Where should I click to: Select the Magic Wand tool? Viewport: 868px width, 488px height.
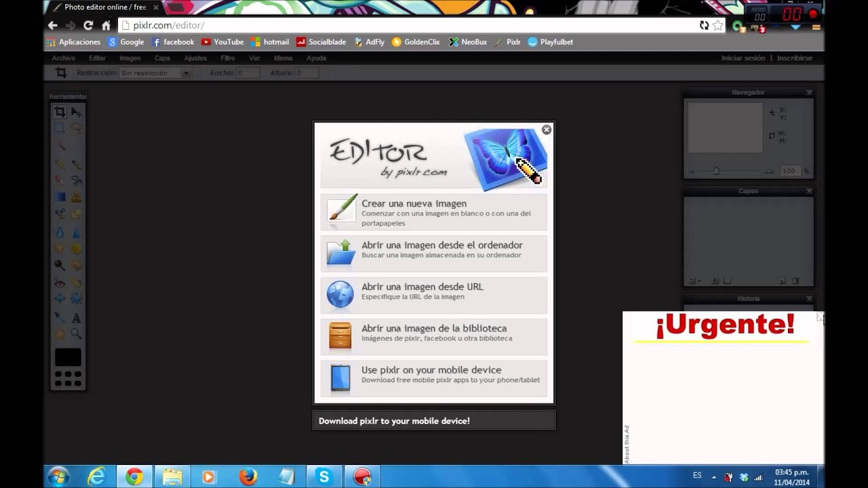(60, 145)
